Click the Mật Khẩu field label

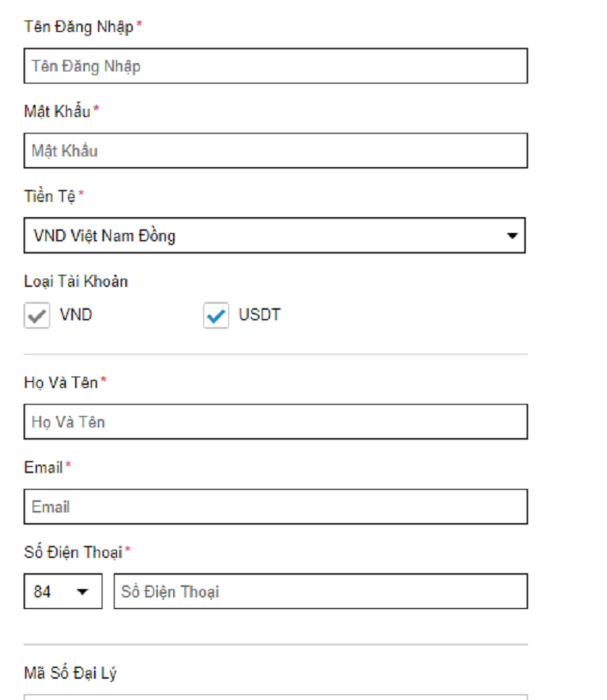(x=57, y=112)
